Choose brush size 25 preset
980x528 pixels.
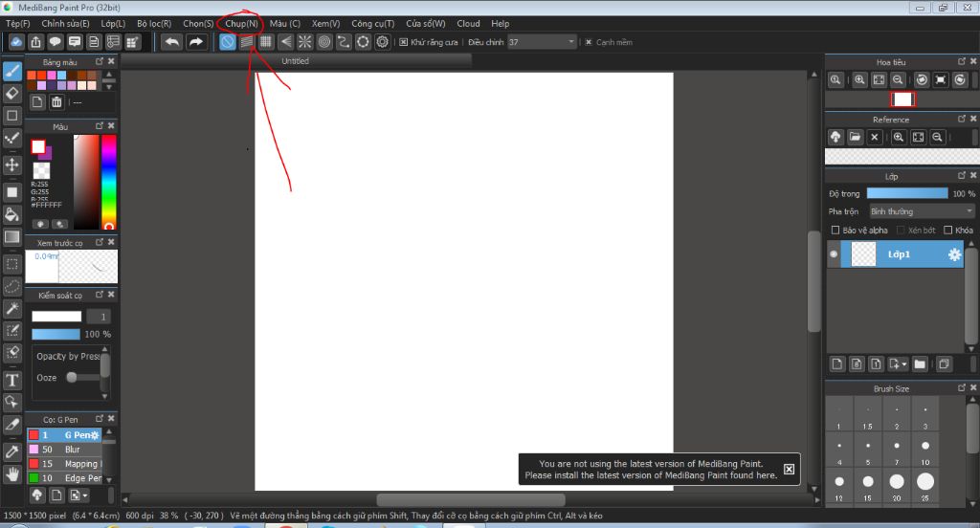point(925,486)
